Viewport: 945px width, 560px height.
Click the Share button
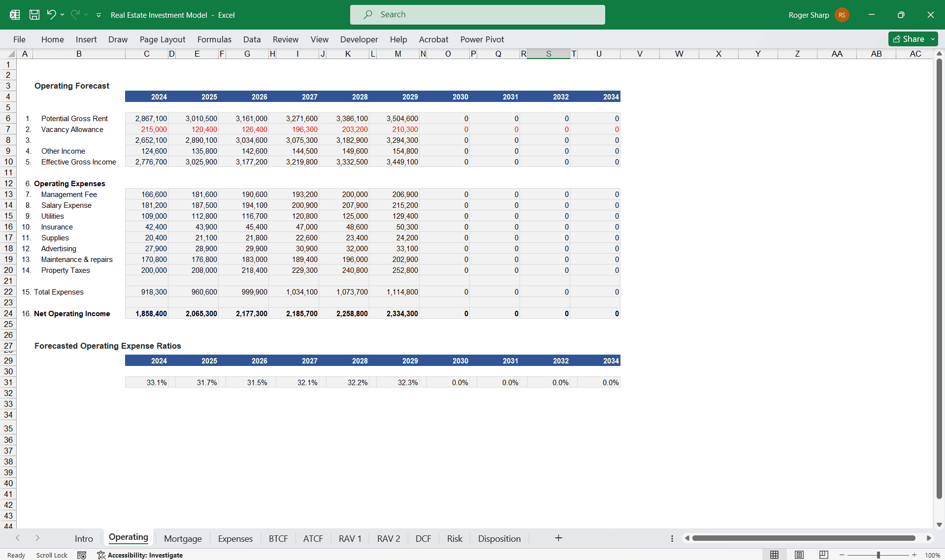tap(909, 39)
